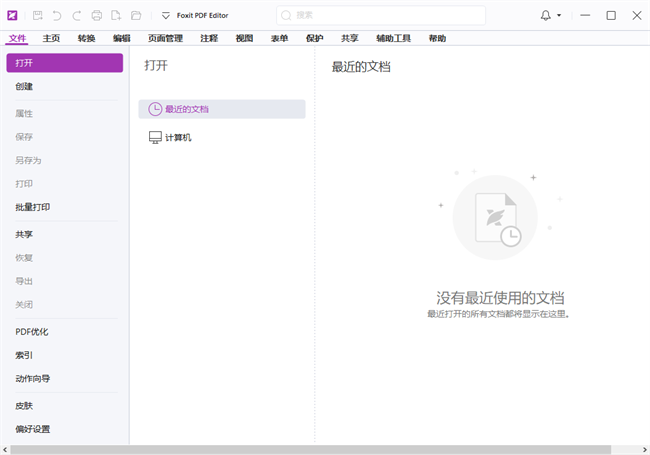This screenshot has height=455, width=650.
Task: Click the Foxit PDF Editor logo icon
Action: point(12,15)
